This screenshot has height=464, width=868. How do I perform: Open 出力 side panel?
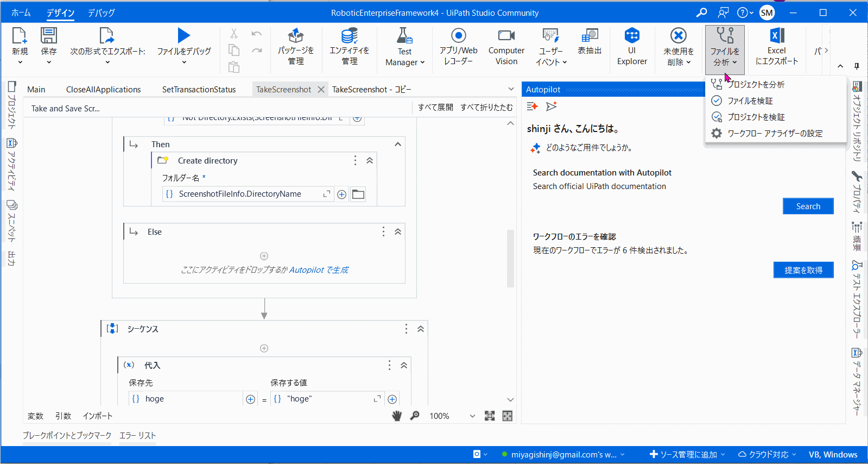click(x=12, y=259)
